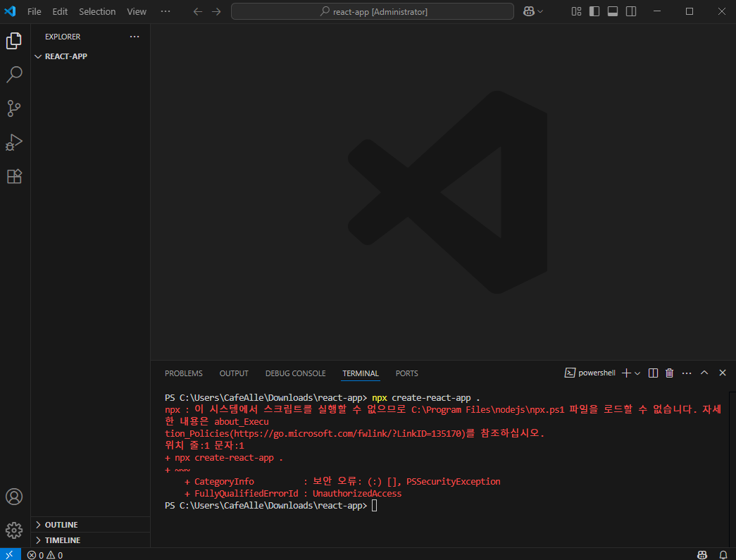Open the Accounts menu icon
The image size is (736, 560).
coord(14,497)
